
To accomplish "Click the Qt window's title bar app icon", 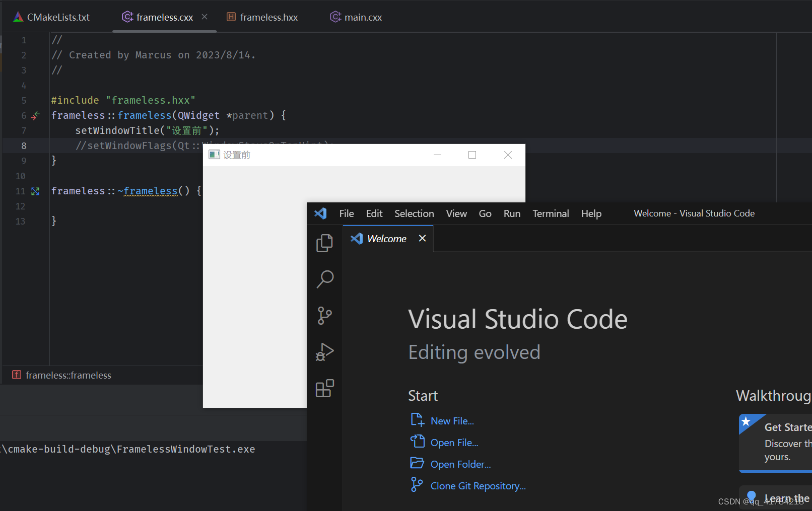I will pyautogui.click(x=215, y=155).
